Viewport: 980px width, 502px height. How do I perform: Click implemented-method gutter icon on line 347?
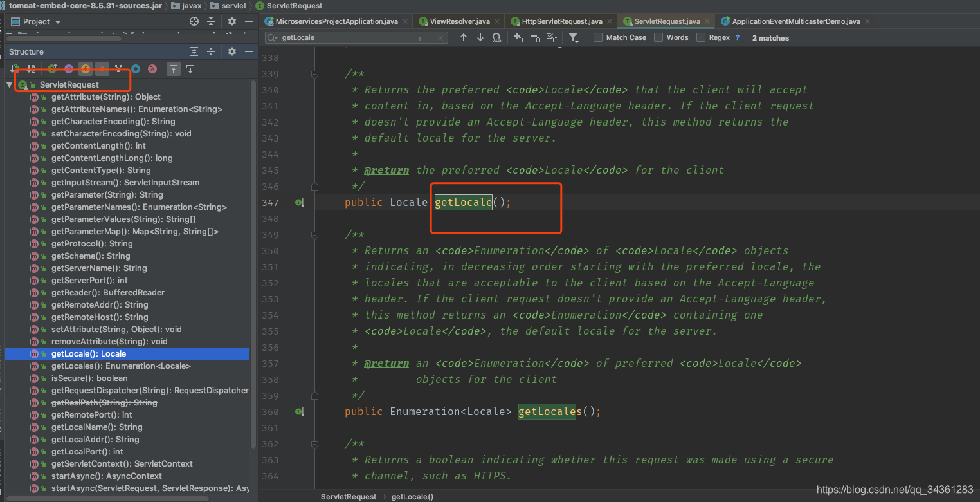pos(300,203)
